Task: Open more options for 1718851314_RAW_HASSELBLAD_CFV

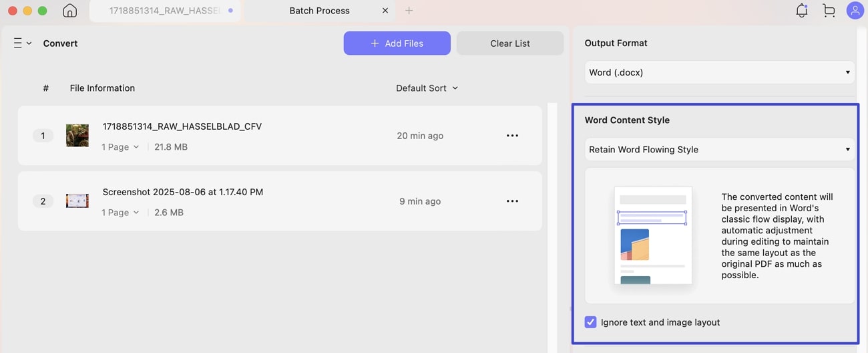Action: pos(512,136)
